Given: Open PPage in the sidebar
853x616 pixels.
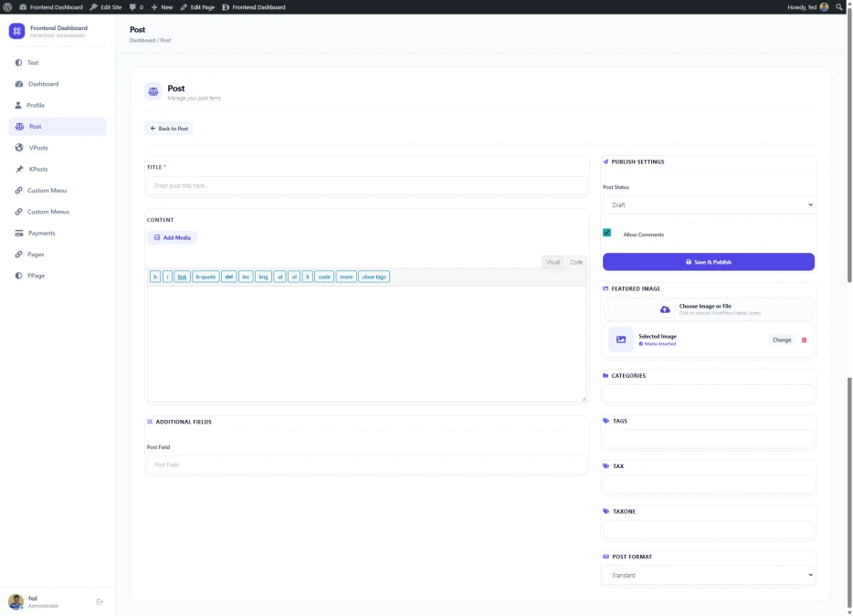Looking at the screenshot, I should pyautogui.click(x=58, y=276).
